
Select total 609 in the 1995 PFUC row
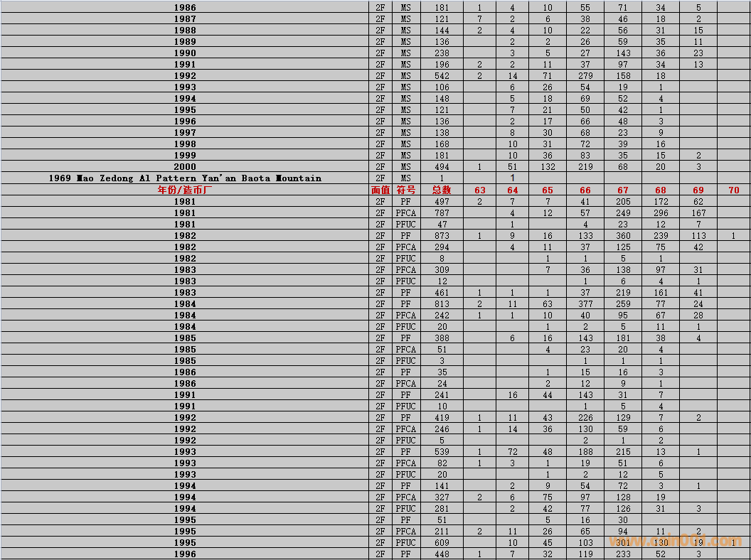(442, 542)
